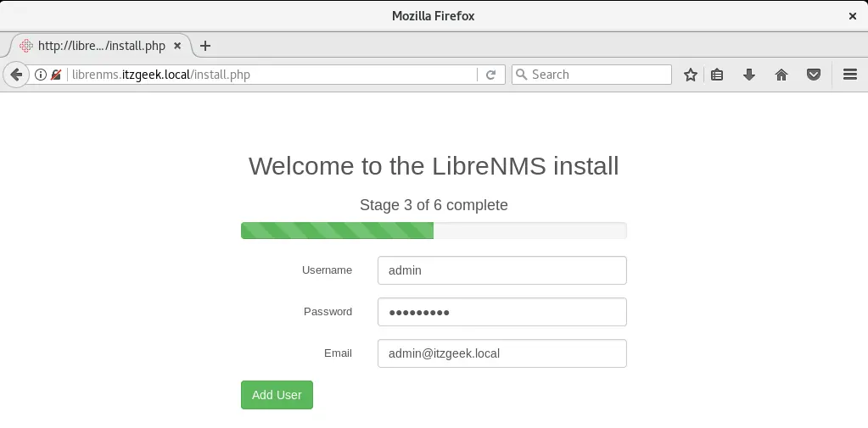
Task: Reload the current page
Action: [x=490, y=75]
